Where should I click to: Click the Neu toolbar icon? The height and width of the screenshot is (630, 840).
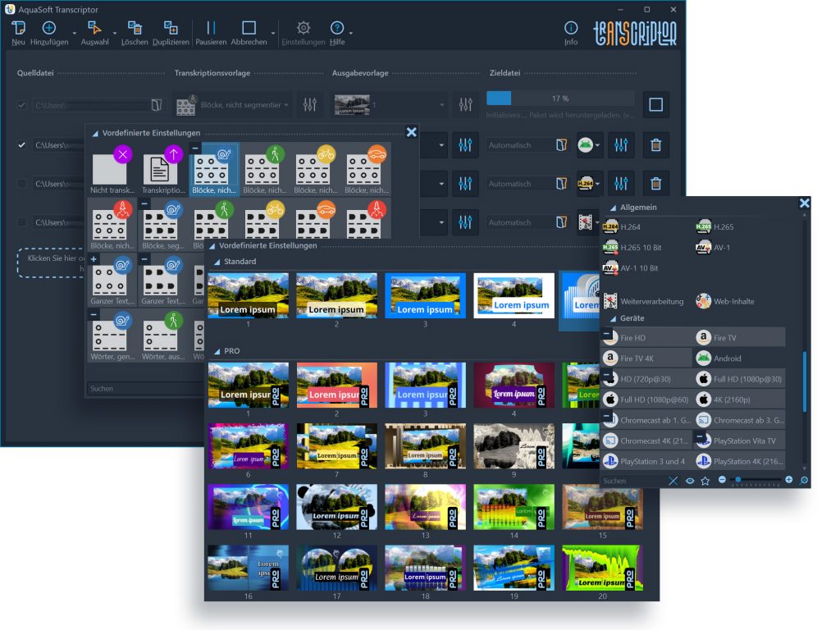tap(18, 30)
